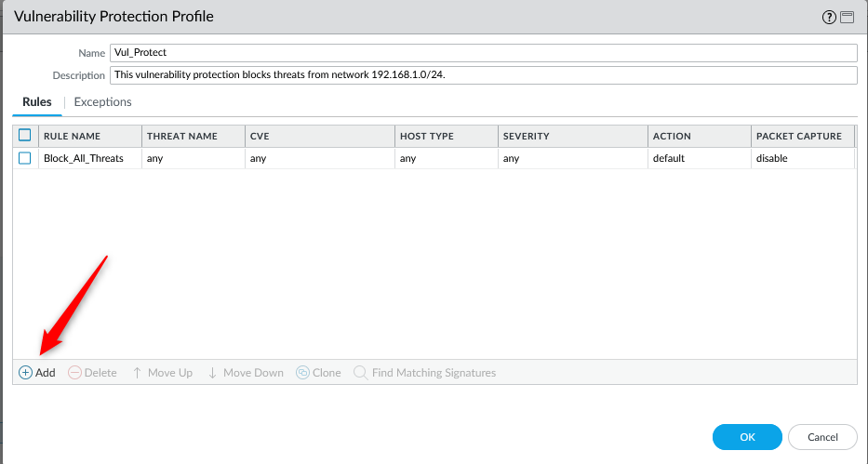Check the Block_All_Threats rule checkbox
868x464 pixels.
click(x=25, y=158)
